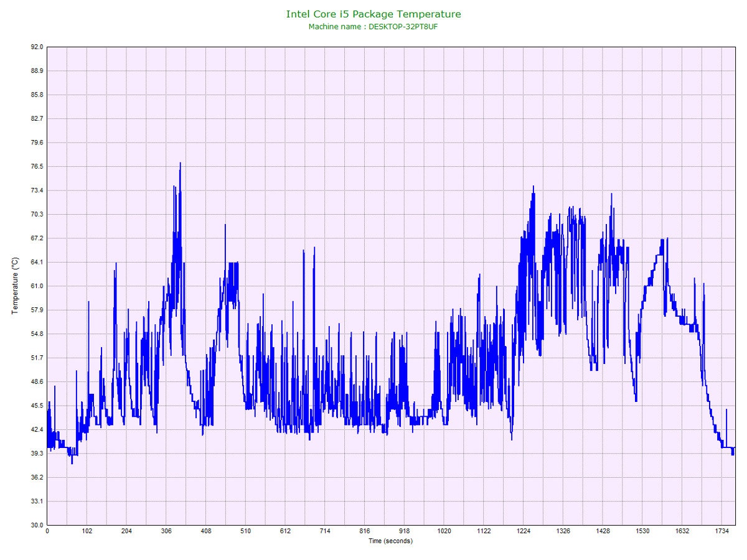Click the 30.0 y-axis tick label
The image size is (747, 560).
point(37,525)
